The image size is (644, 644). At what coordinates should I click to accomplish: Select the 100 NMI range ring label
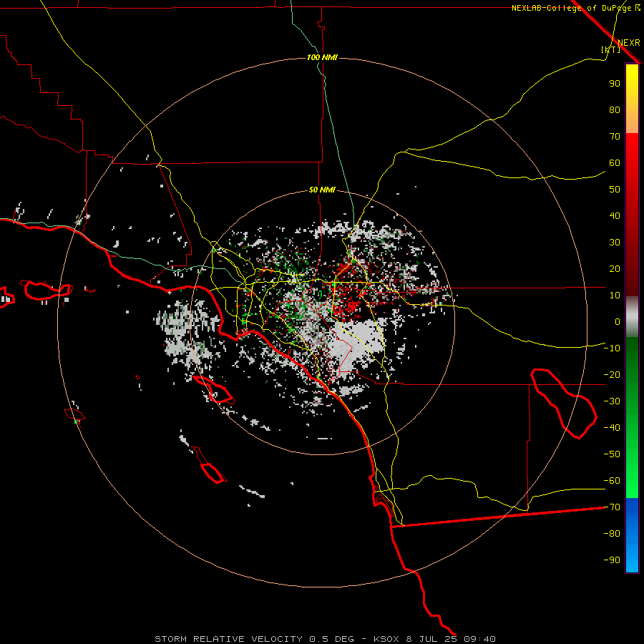(x=322, y=57)
